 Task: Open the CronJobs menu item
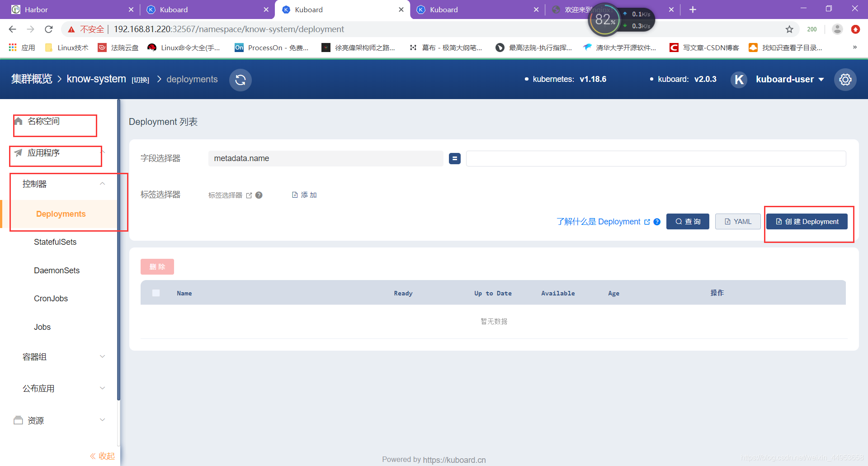(51, 299)
